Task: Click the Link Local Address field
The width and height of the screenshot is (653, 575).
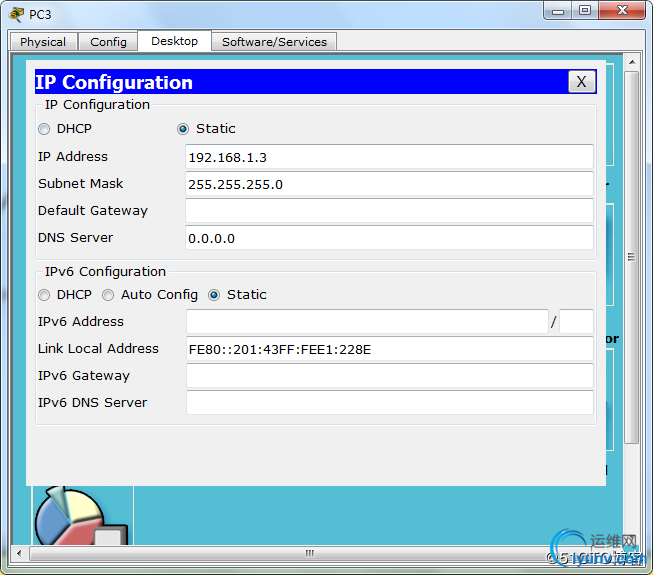Action: tap(390, 349)
